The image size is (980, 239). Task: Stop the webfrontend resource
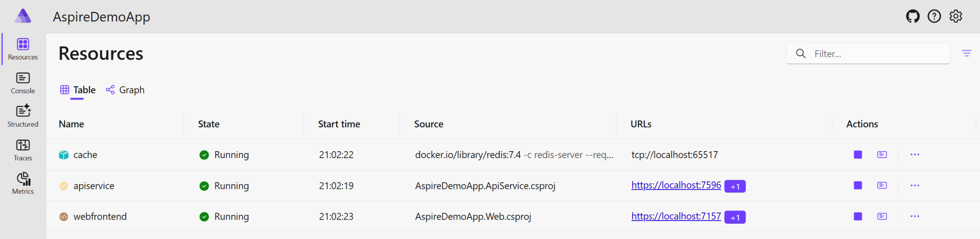858,216
